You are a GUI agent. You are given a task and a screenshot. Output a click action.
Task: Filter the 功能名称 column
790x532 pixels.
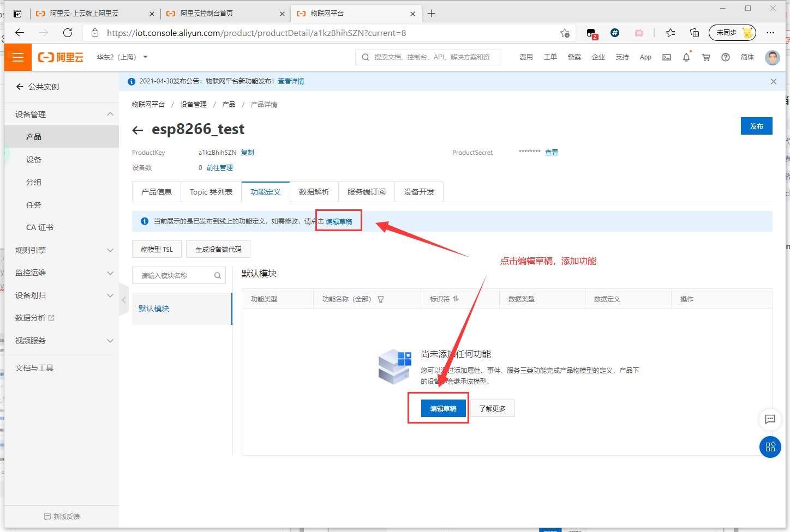tap(381, 299)
